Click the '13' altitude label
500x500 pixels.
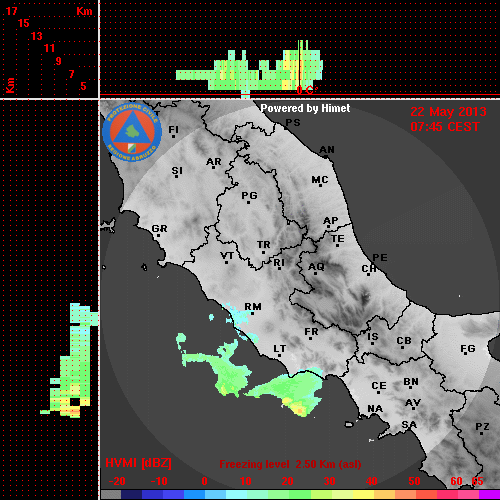(37, 36)
